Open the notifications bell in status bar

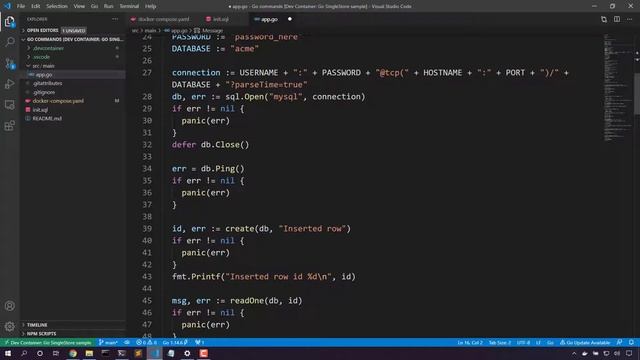631,342
